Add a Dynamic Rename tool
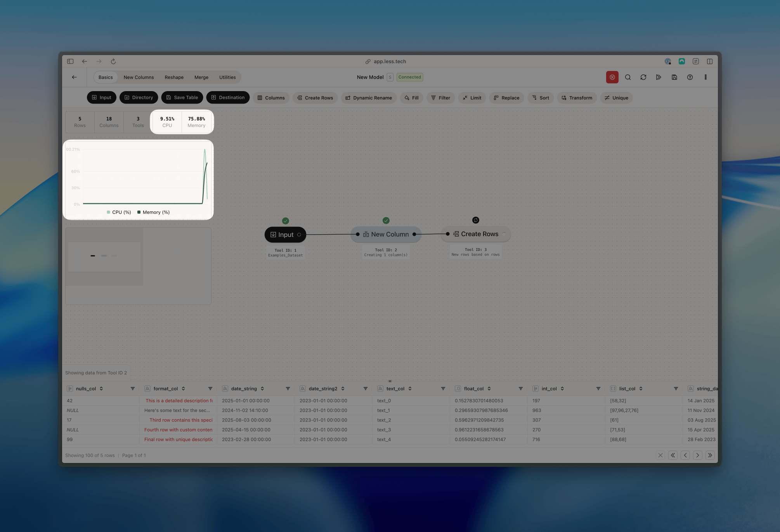780x532 pixels. pyautogui.click(x=369, y=98)
